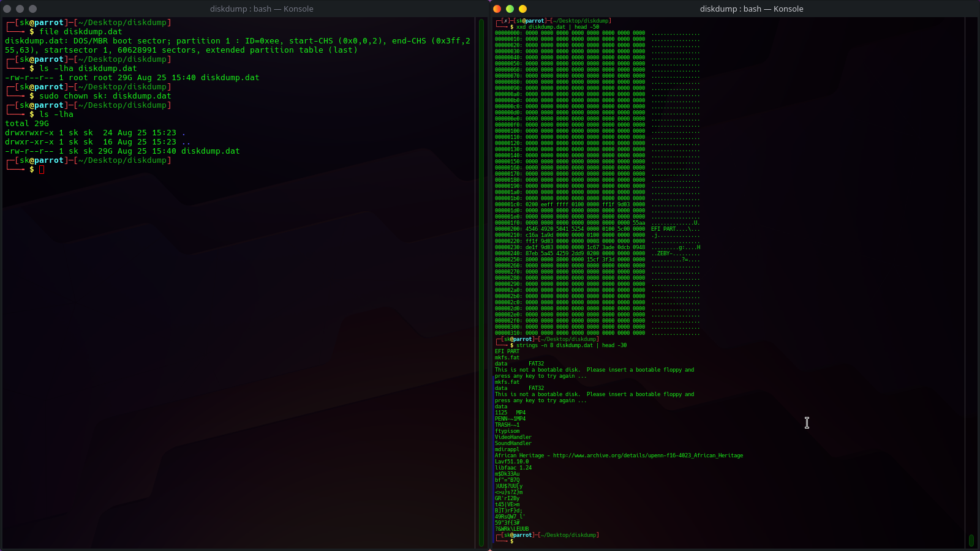Viewport: 980px width, 551px height.
Task: Click hex row 000001f0 ending in '55aa'
Action: tap(597, 223)
